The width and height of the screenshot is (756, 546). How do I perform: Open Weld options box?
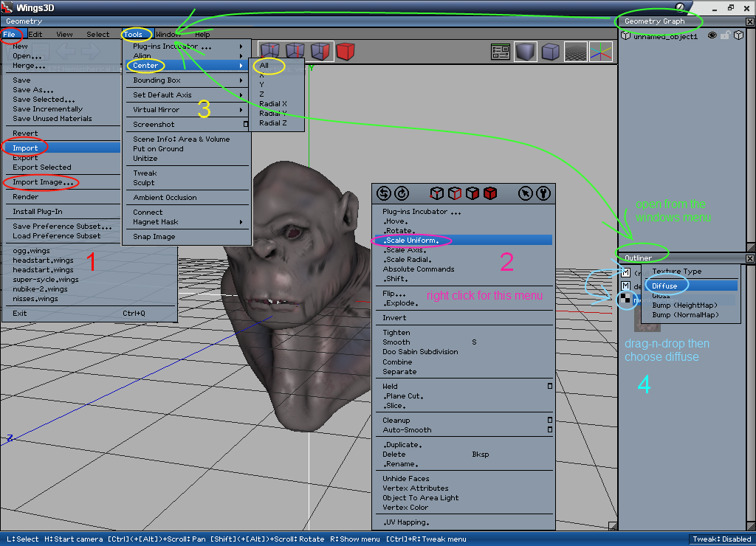tap(549, 386)
